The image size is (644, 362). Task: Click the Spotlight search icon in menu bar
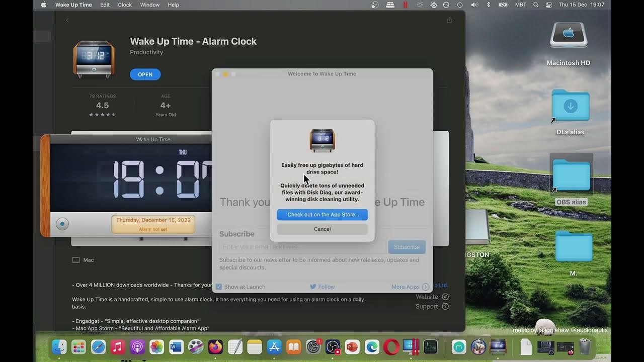[535, 5]
